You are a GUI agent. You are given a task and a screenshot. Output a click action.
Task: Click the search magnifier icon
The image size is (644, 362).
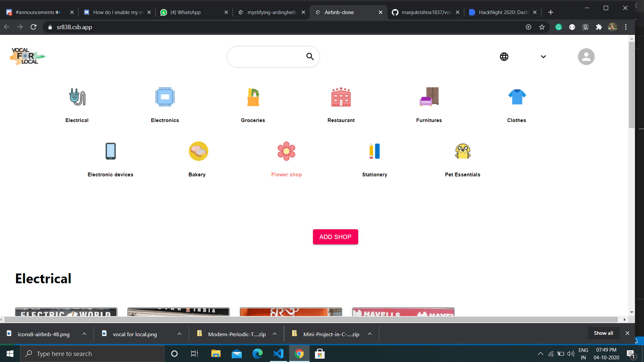(x=310, y=57)
